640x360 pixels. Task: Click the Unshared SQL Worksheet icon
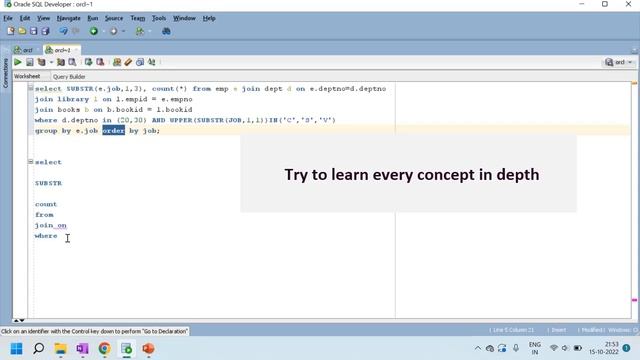pyautogui.click(x=117, y=62)
